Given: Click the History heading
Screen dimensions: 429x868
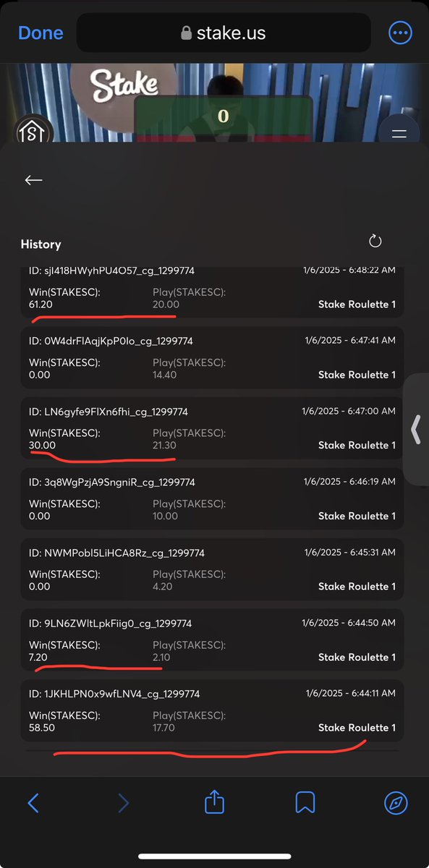Looking at the screenshot, I should point(41,244).
